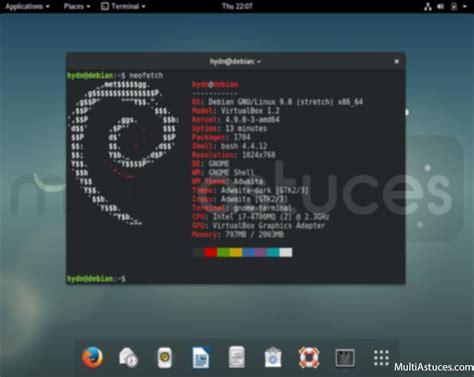Click the typed 'neofetch' command text
The width and height of the screenshot is (474, 377).
click(146, 76)
